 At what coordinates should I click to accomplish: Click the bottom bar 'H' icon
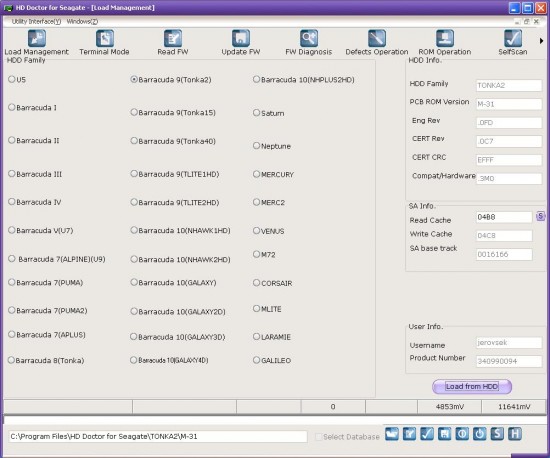click(x=515, y=434)
